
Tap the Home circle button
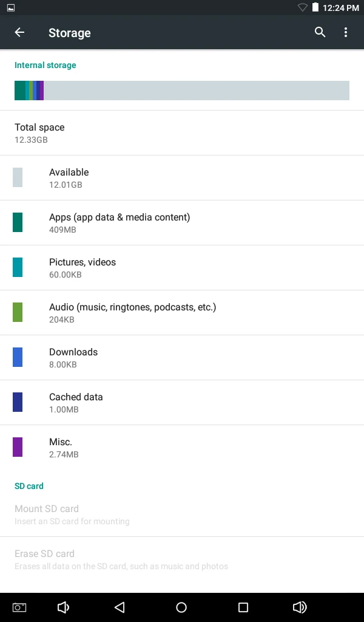[182, 606]
